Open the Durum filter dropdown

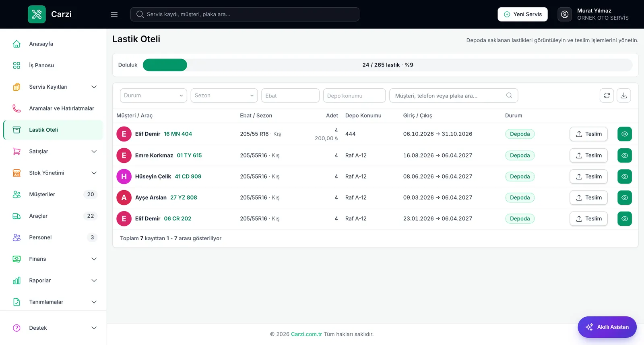tap(153, 96)
